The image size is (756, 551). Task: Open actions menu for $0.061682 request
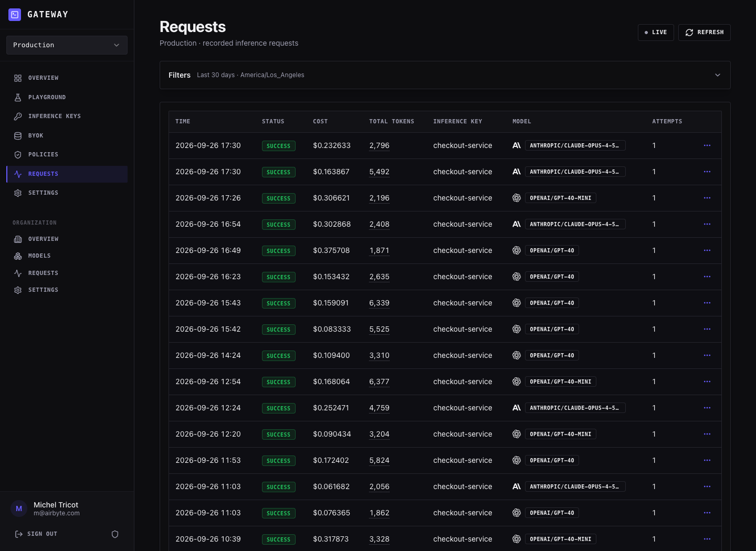[x=707, y=486]
